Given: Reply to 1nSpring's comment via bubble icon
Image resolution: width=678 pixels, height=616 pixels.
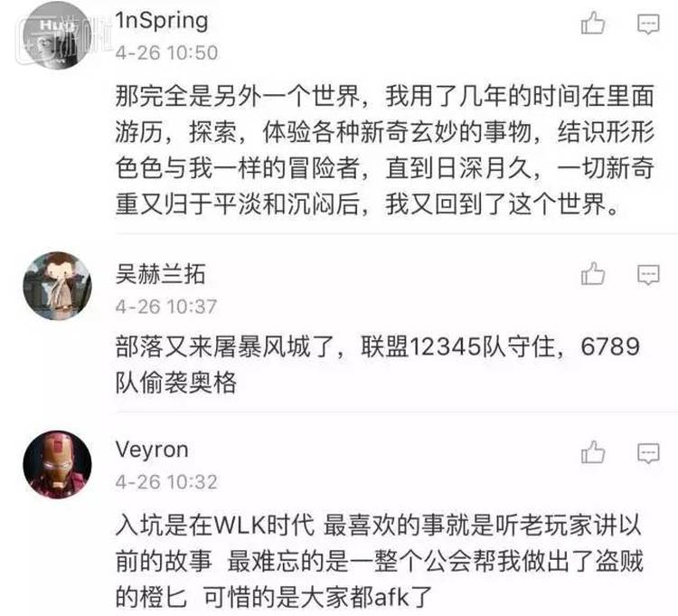Looking at the screenshot, I should (x=648, y=24).
